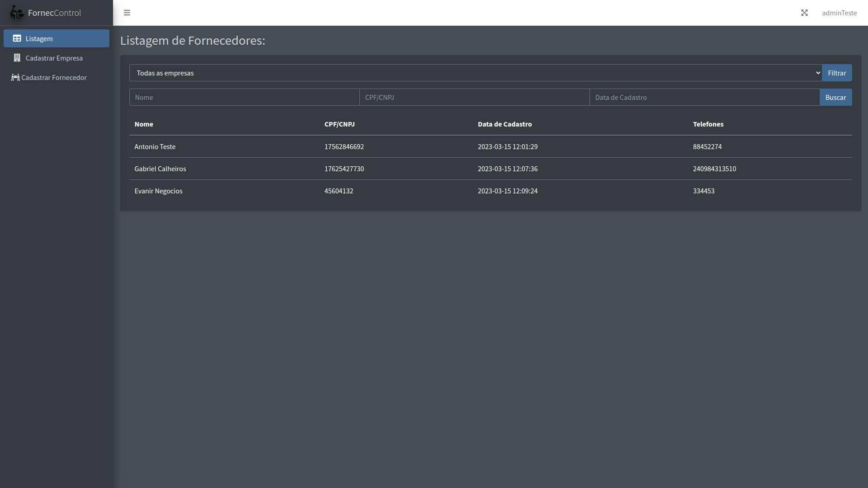Select the Evanir Negocios name cell
Image resolution: width=868 pixels, height=488 pixels.
pos(158,191)
